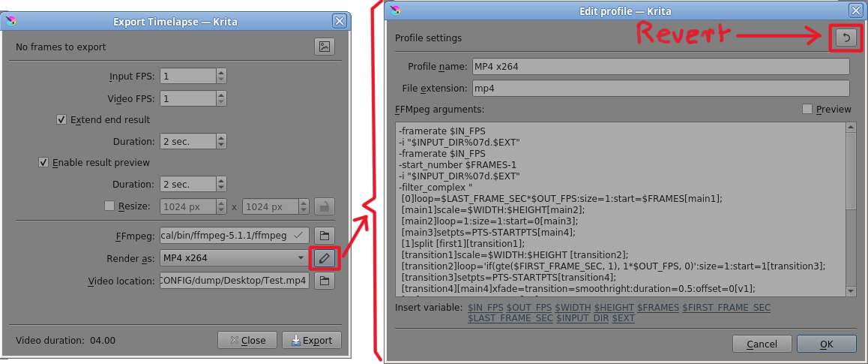
Task: Click the arguments scrollbar down arrow
Action: click(x=852, y=291)
